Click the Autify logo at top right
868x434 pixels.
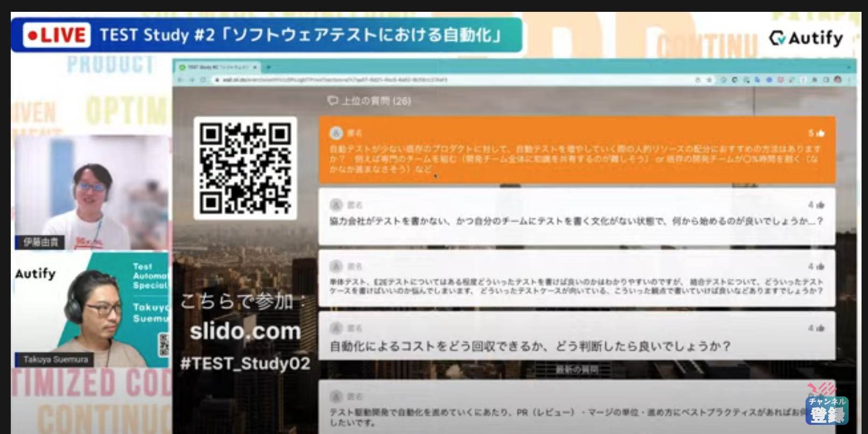(x=806, y=38)
